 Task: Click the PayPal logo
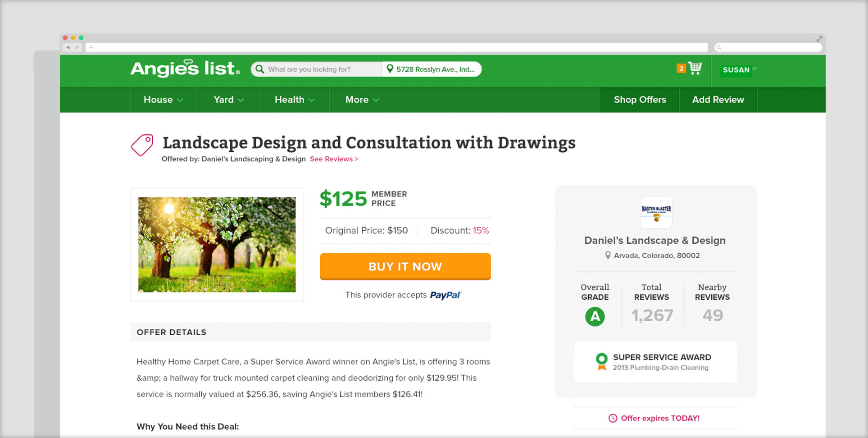click(x=445, y=295)
